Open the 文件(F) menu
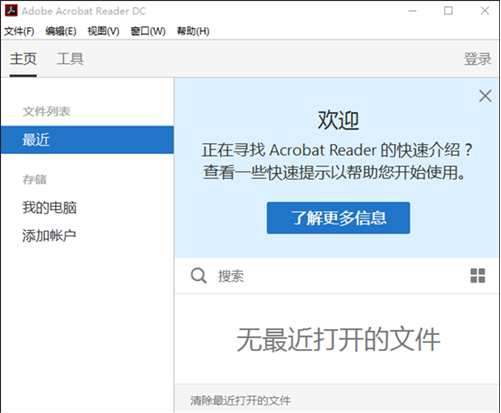 point(19,31)
